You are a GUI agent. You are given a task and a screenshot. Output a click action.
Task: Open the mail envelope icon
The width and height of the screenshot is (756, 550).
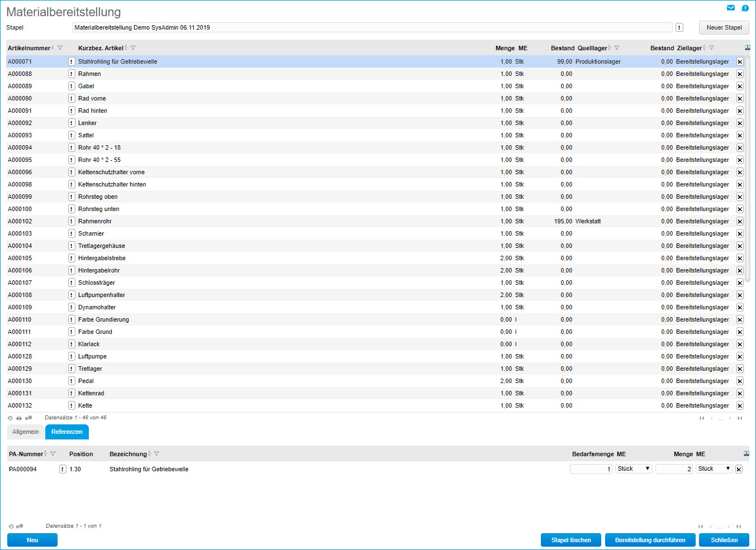pyautogui.click(x=730, y=8)
